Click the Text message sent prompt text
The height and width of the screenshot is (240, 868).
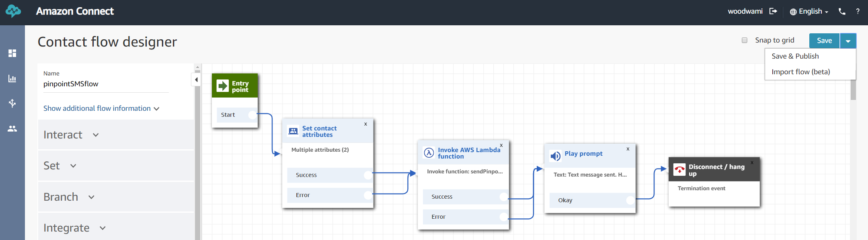(590, 175)
